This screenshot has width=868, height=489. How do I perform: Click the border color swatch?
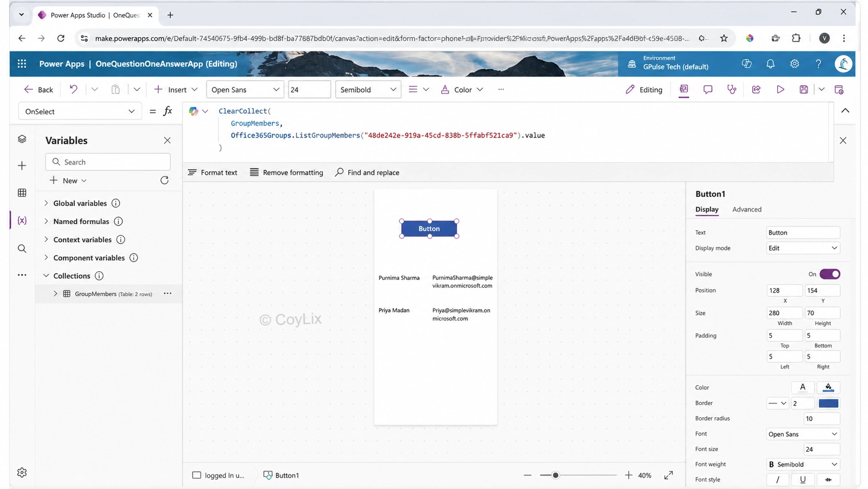829,403
